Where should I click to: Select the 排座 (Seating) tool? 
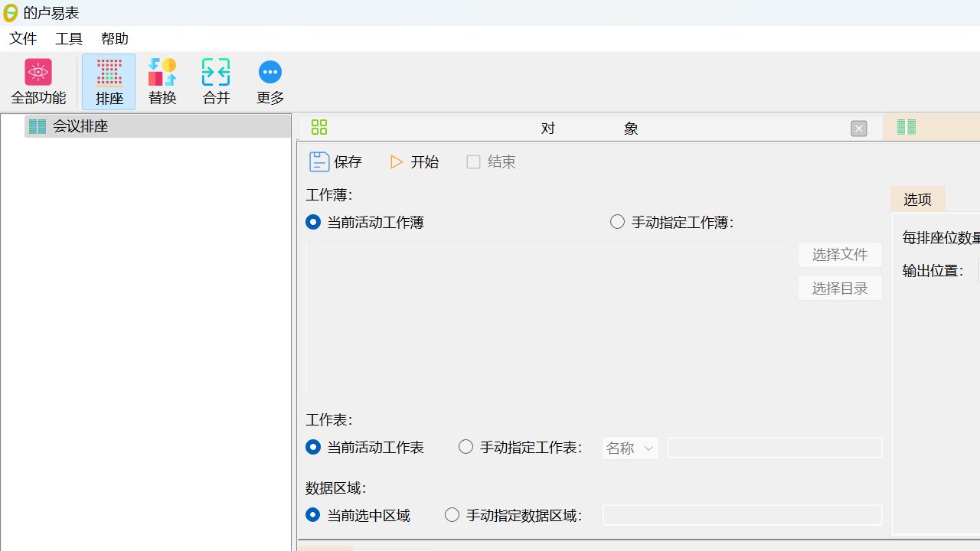[x=109, y=81]
